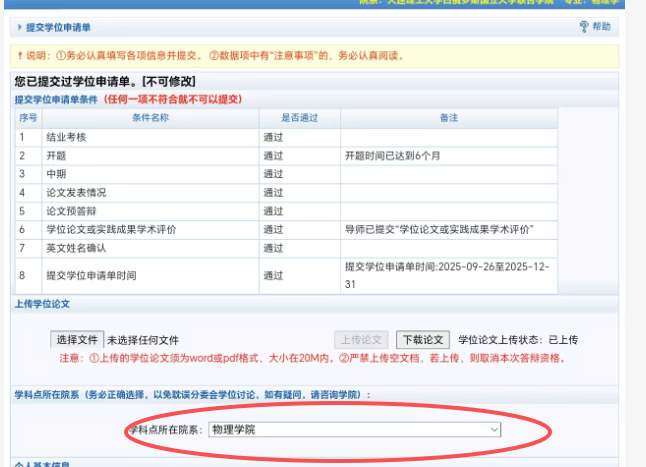Download thesis via 下载论文 button
The image size is (646, 467).
point(423,340)
